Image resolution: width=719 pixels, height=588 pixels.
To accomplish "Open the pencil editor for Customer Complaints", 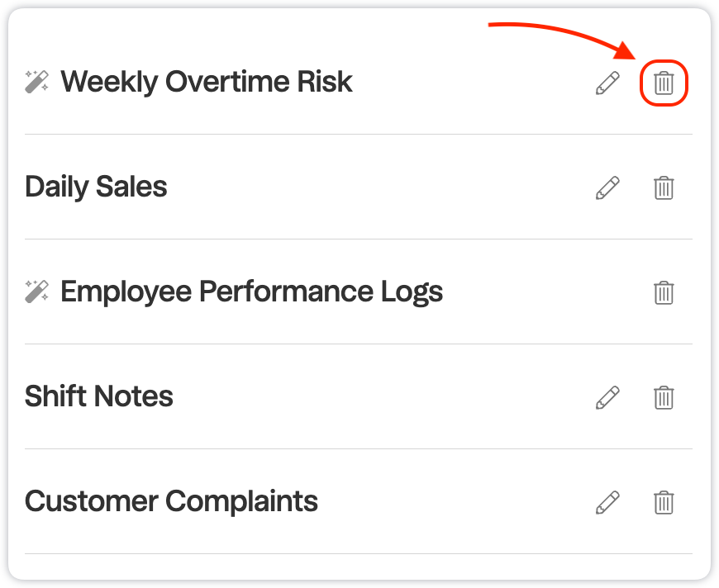I will click(607, 502).
